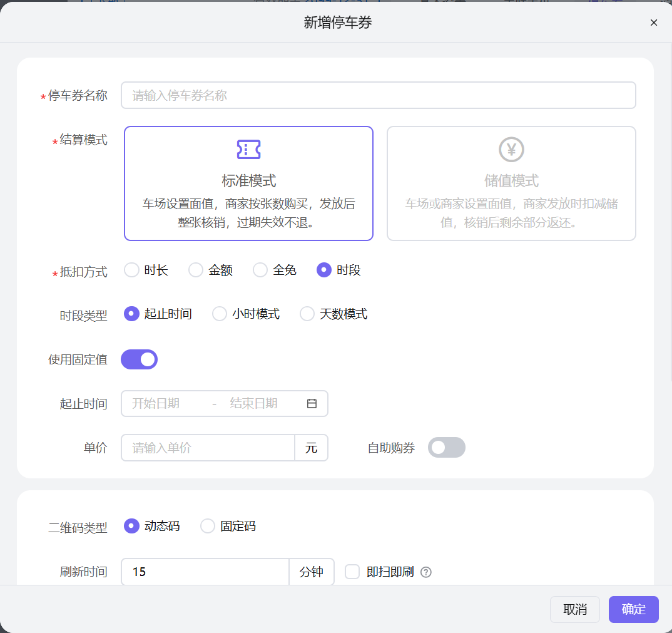Viewport: 672px width, 633px height.
Task: Switch time period type to 小时模式
Action: tap(219, 314)
